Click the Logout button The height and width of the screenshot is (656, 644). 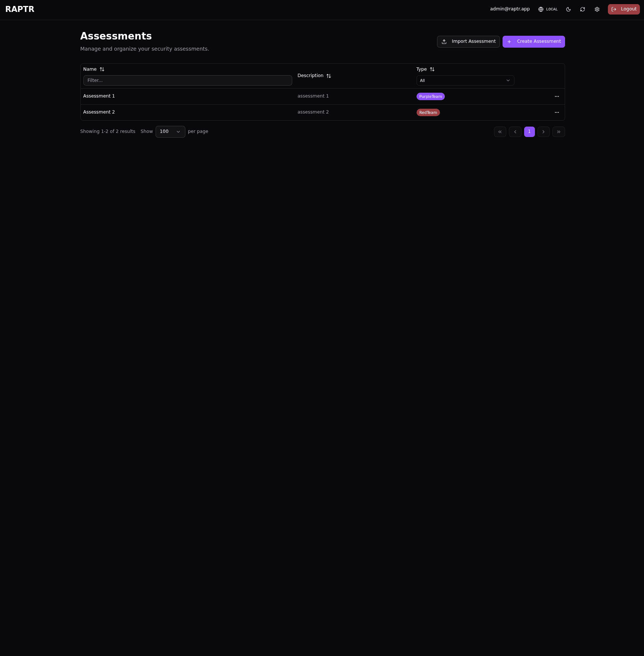click(624, 9)
